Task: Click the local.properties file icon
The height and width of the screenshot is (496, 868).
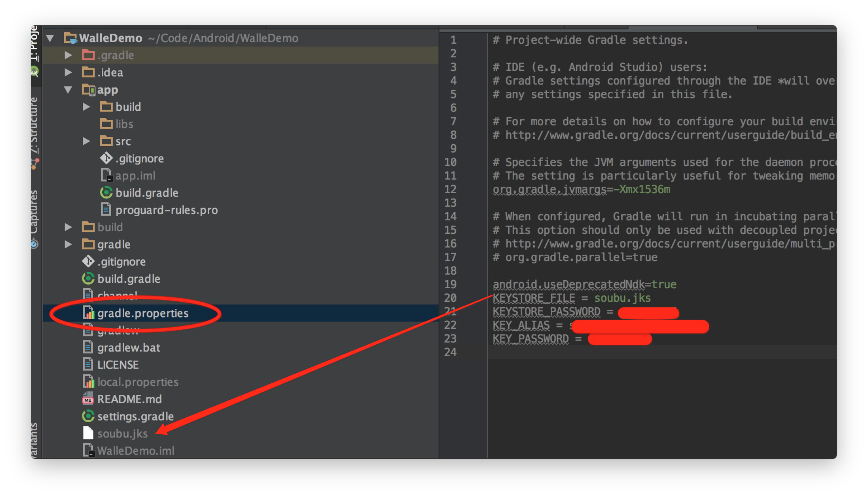Action: tap(88, 382)
